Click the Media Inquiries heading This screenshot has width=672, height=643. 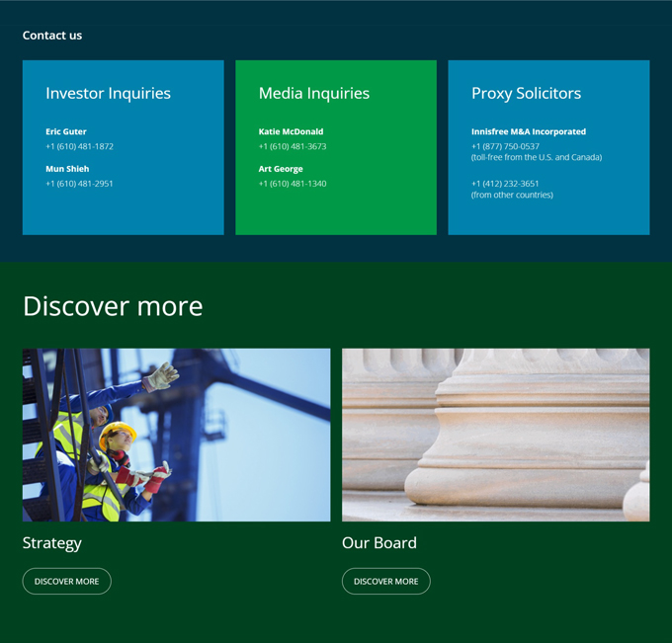(x=314, y=94)
